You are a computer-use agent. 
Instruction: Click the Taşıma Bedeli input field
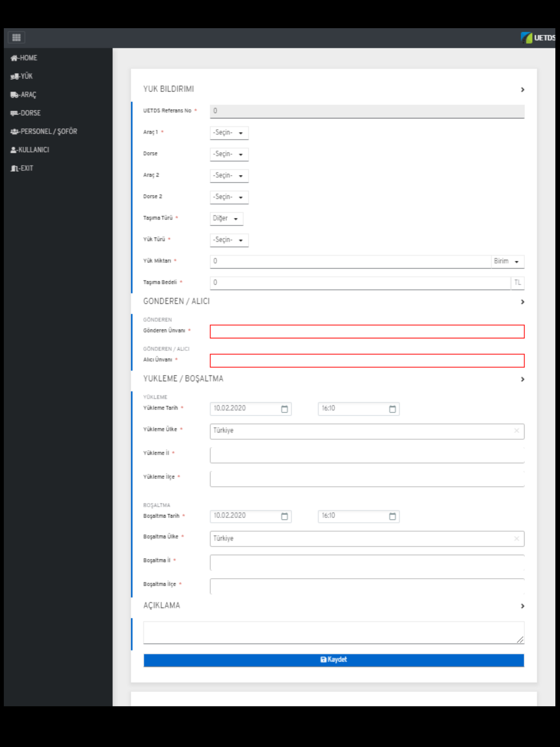[x=360, y=283]
